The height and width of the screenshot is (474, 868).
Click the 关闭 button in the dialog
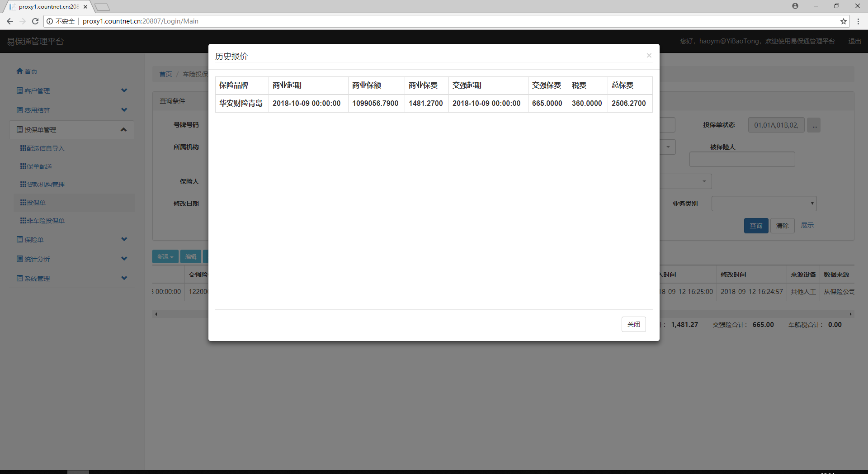(x=634, y=324)
